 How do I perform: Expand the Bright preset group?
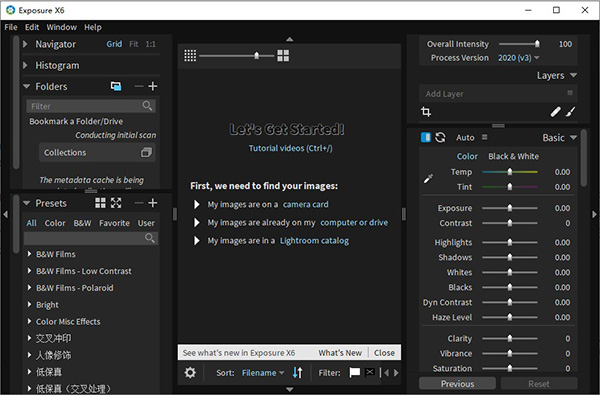[x=29, y=304]
